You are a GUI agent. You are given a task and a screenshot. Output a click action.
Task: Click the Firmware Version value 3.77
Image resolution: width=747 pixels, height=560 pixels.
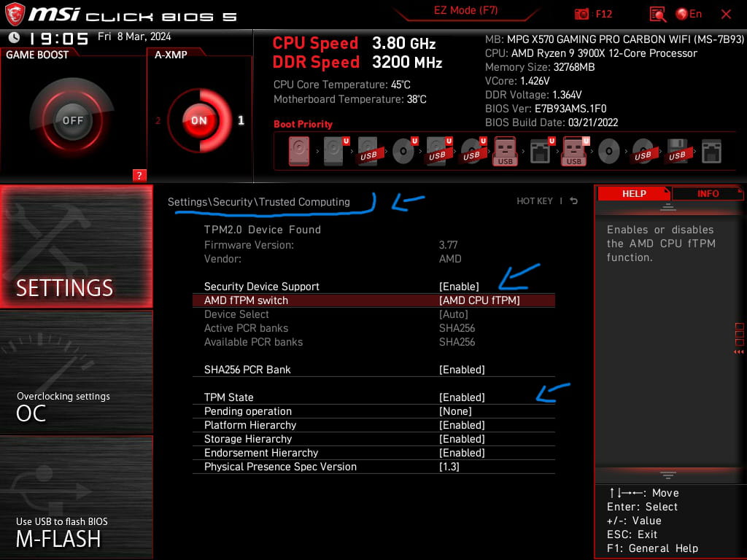pyautogui.click(x=448, y=245)
